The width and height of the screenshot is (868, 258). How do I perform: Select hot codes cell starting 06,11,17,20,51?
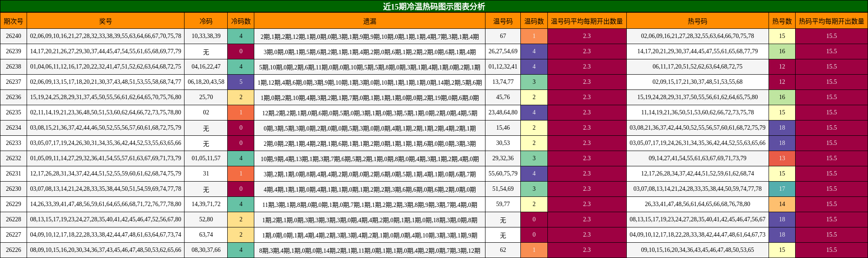[697, 67]
